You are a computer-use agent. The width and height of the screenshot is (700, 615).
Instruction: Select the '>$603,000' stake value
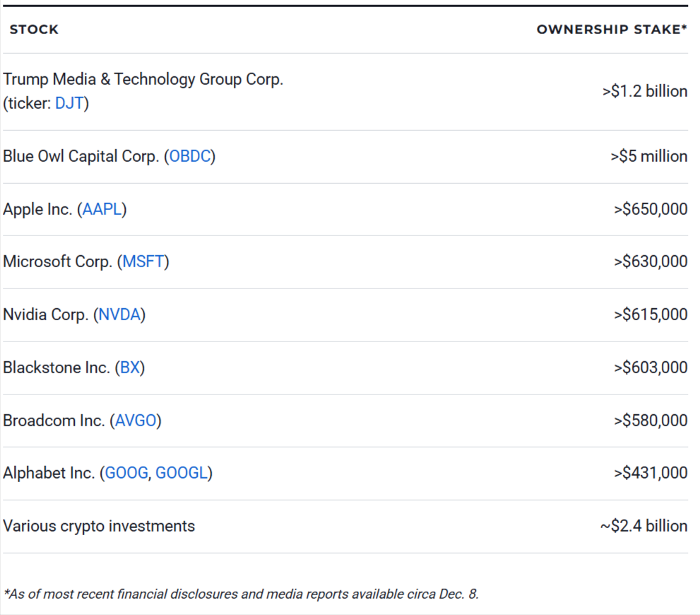pyautogui.click(x=651, y=368)
